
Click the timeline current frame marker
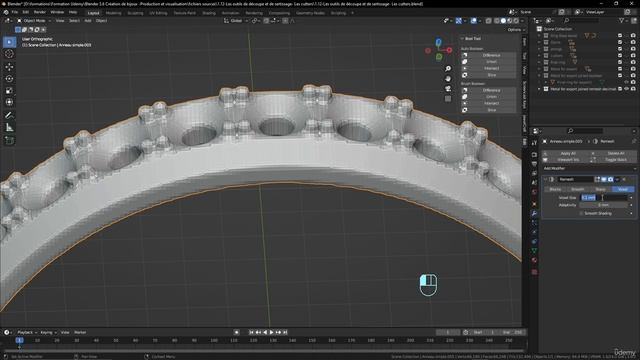coord(19,340)
